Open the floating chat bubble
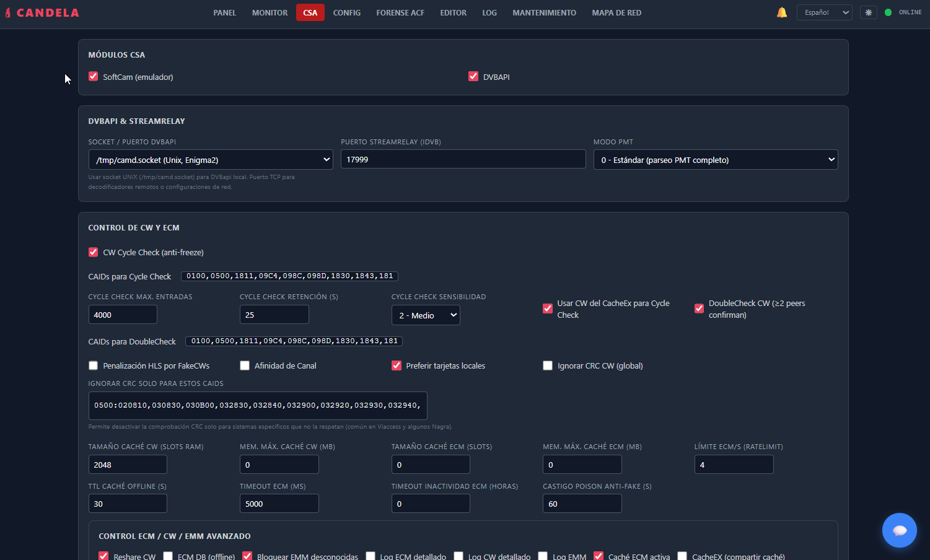This screenshot has height=560, width=930. point(900,530)
